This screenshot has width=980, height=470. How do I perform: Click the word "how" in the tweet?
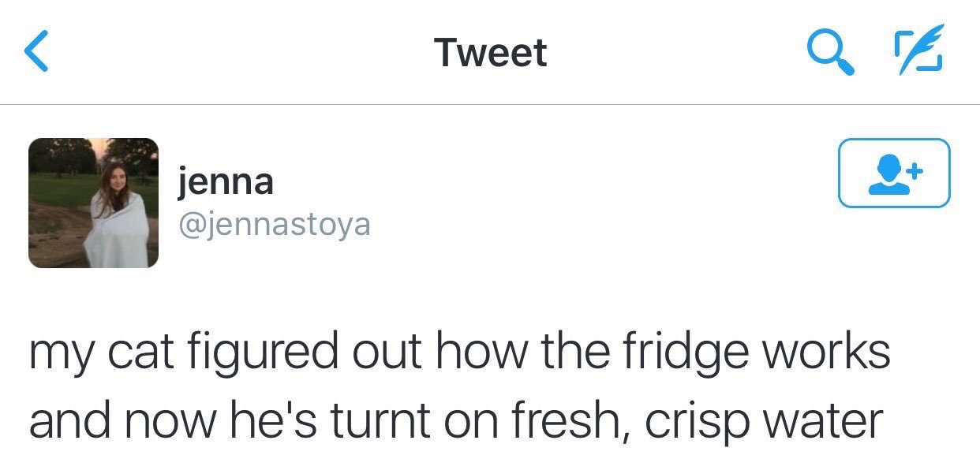[x=488, y=352]
